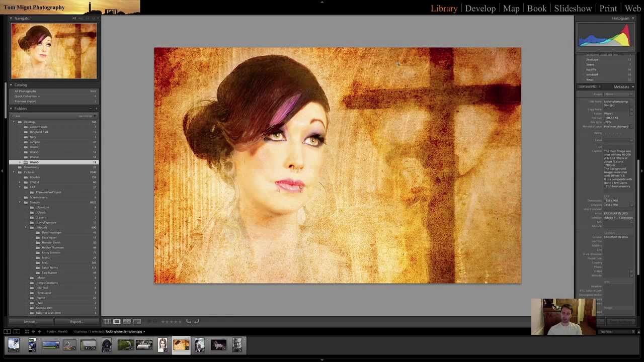Add a new folder with plus icon
Screen dimensions: 644x362
pyautogui.click(x=96, y=109)
